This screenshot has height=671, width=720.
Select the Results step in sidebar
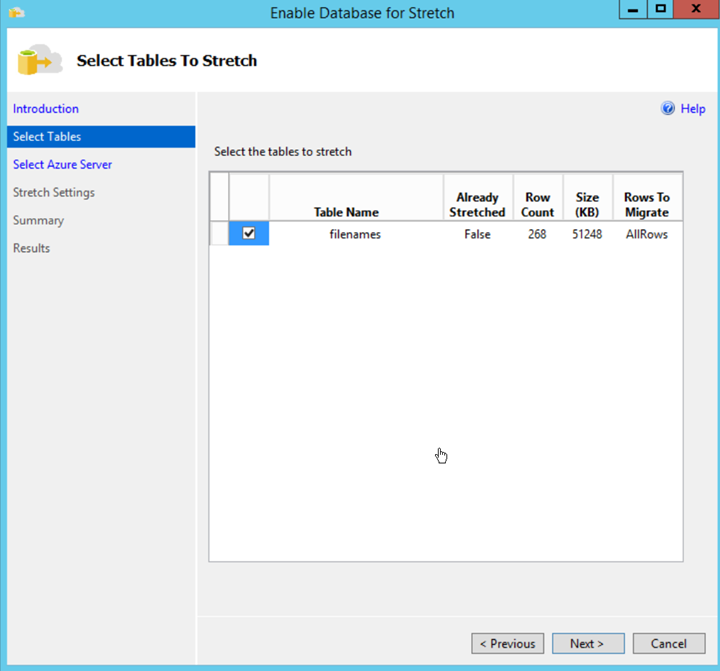31,248
